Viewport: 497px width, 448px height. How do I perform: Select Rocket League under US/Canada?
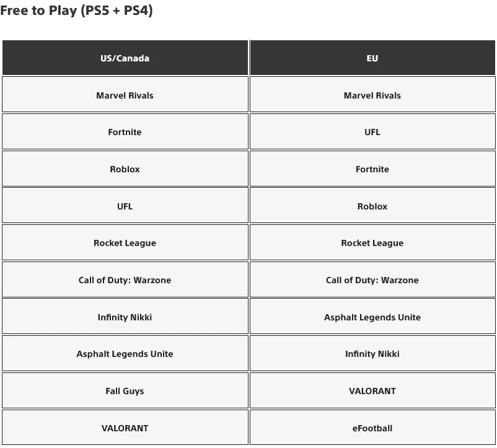coord(125,242)
